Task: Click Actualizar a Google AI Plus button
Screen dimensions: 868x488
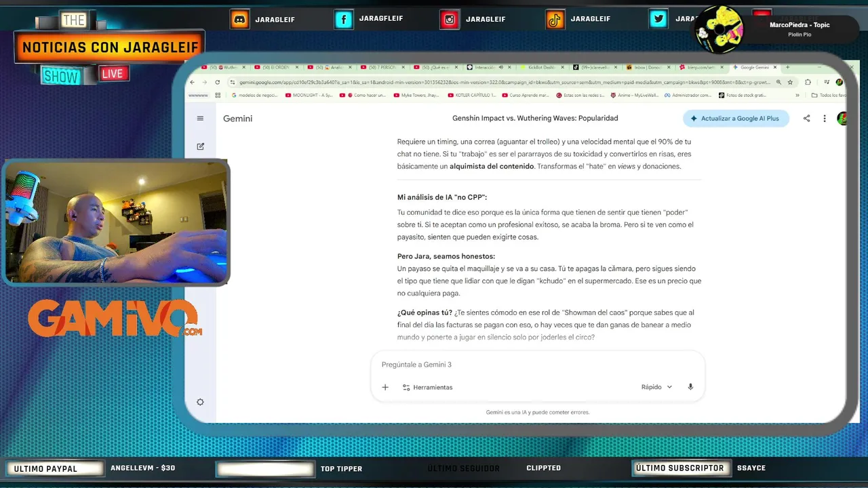Action: click(x=736, y=119)
